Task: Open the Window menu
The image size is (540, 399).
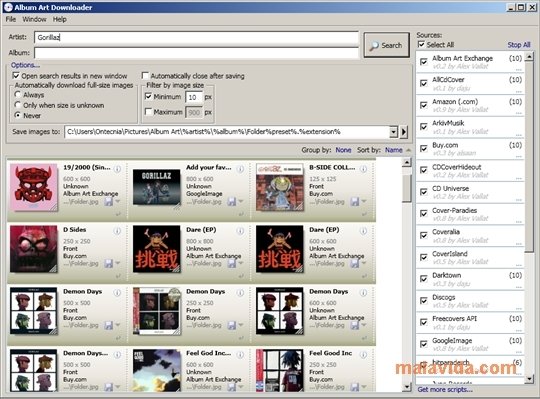Action: pyautogui.click(x=34, y=19)
